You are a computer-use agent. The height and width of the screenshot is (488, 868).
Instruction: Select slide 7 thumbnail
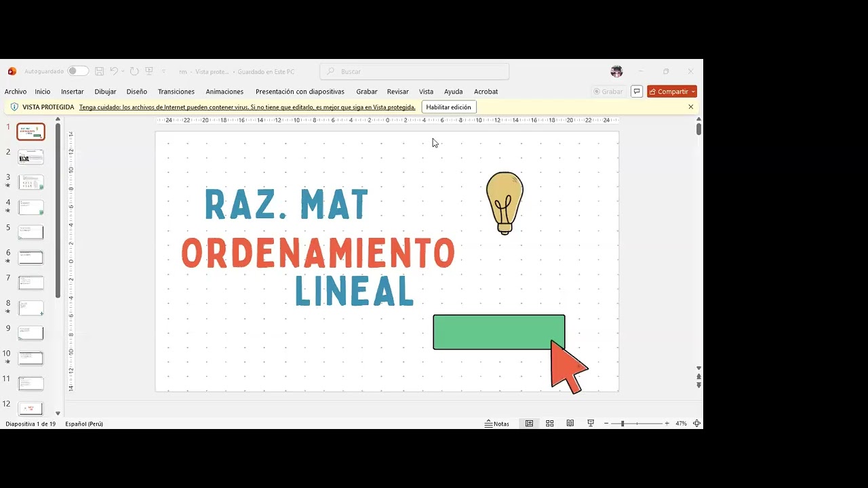point(31,282)
